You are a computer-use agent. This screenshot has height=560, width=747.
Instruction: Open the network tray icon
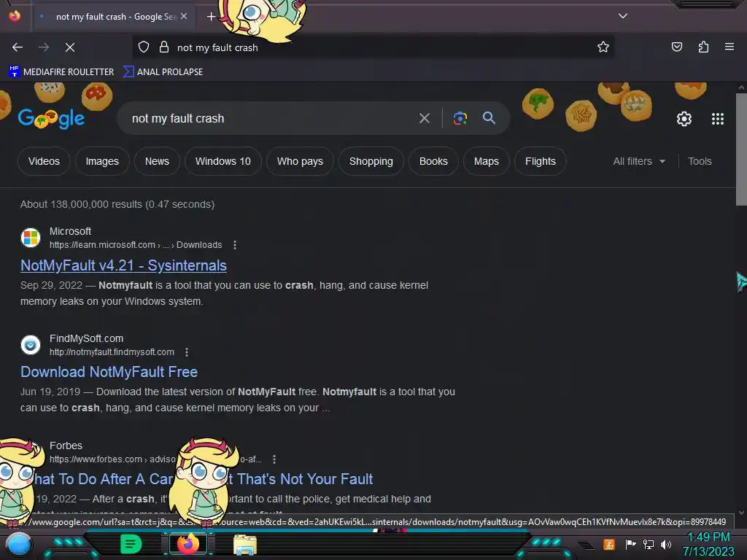click(649, 544)
